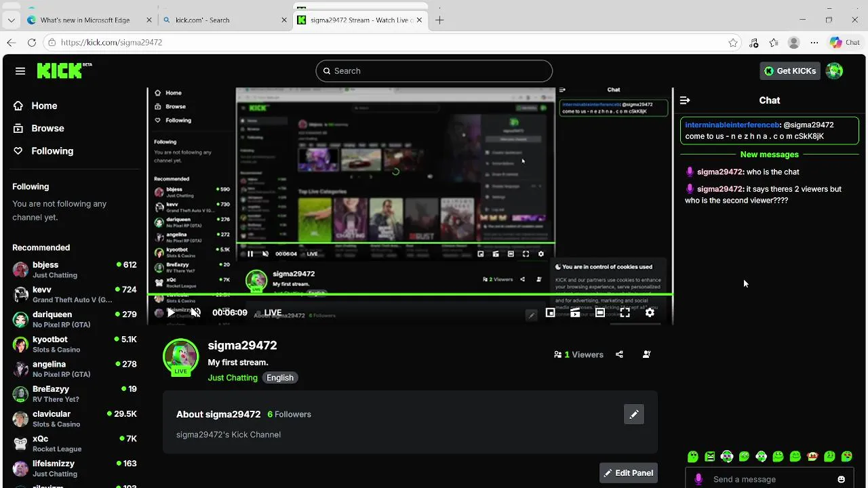Click the green stream progress bar
The image size is (868, 488).
point(410,294)
